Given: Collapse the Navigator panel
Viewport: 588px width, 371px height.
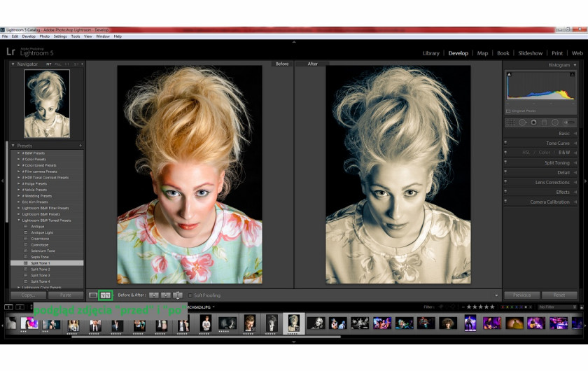Looking at the screenshot, I should tap(13, 64).
